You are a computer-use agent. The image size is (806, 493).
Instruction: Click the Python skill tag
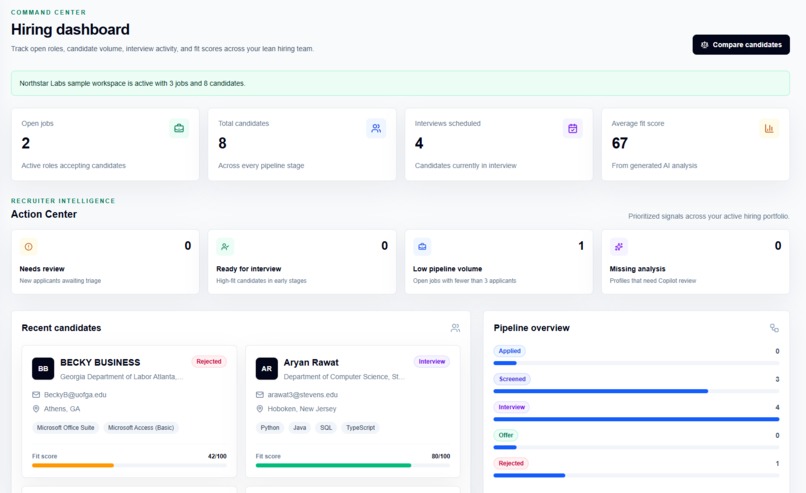coord(270,428)
